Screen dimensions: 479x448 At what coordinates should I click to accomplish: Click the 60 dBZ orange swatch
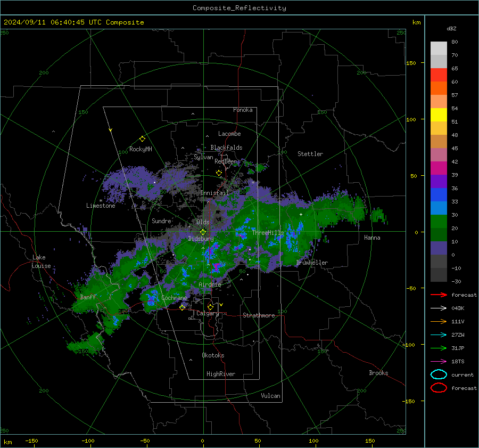pyautogui.click(x=439, y=88)
